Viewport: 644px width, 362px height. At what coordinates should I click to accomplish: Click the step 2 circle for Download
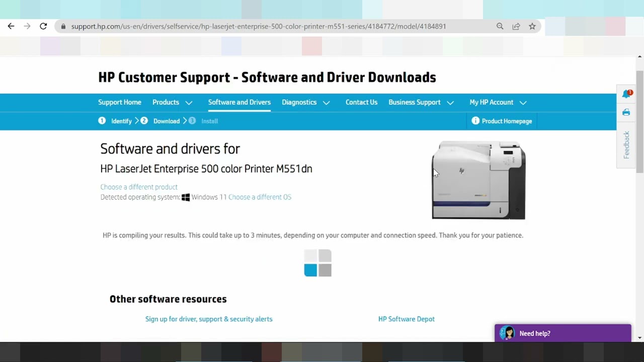point(144,121)
